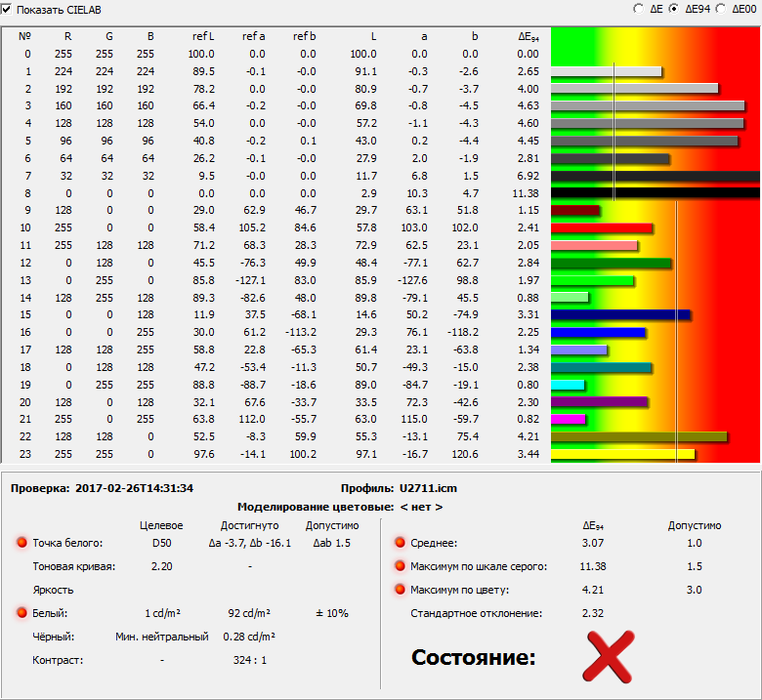This screenshot has height=700, width=762.
Task: Click the red indicator beside Максимум по шкале серого
Action: (x=400, y=566)
